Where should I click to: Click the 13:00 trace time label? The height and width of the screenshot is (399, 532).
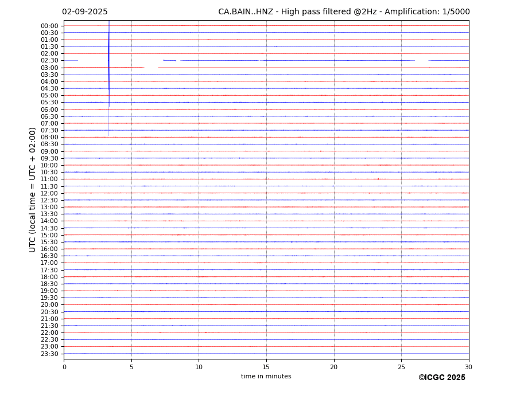(x=49, y=207)
